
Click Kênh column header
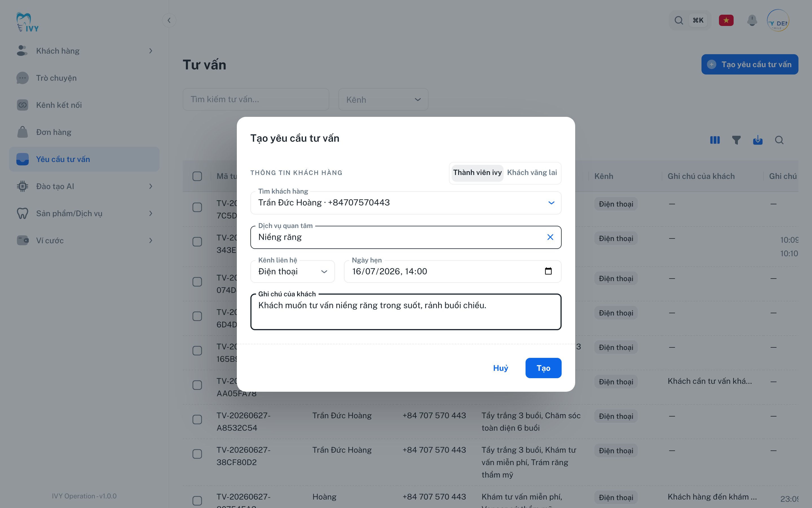click(x=604, y=176)
